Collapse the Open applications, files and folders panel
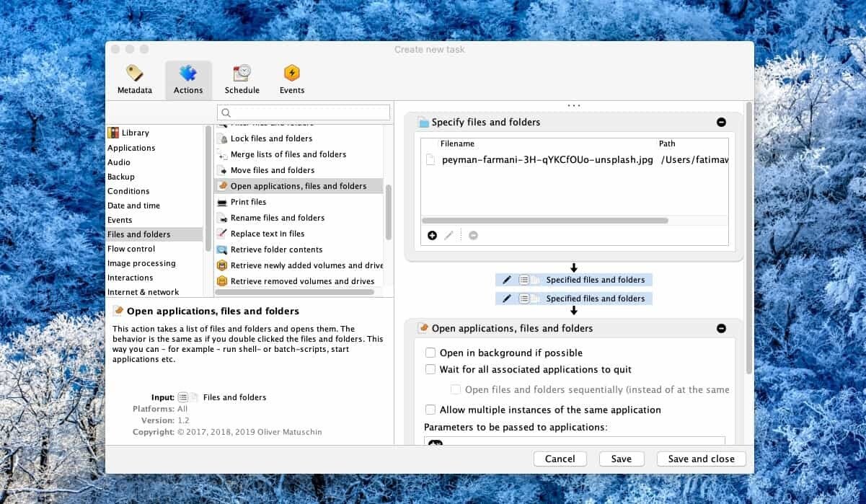 [721, 329]
